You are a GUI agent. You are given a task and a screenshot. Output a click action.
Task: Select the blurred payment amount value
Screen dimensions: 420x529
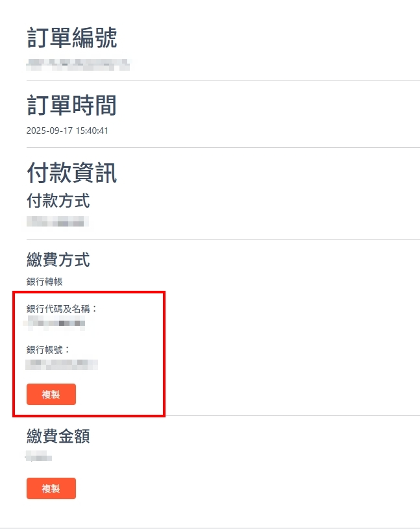click(39, 457)
